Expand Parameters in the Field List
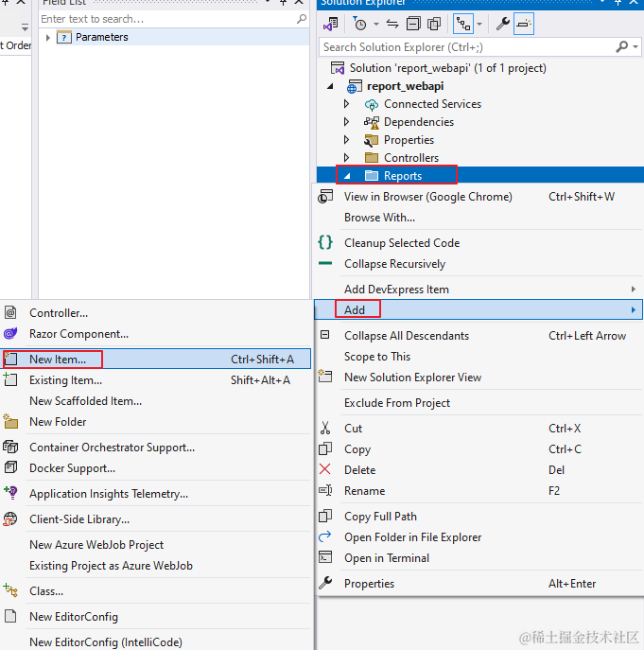Viewport: 644px width, 650px height. coord(48,37)
